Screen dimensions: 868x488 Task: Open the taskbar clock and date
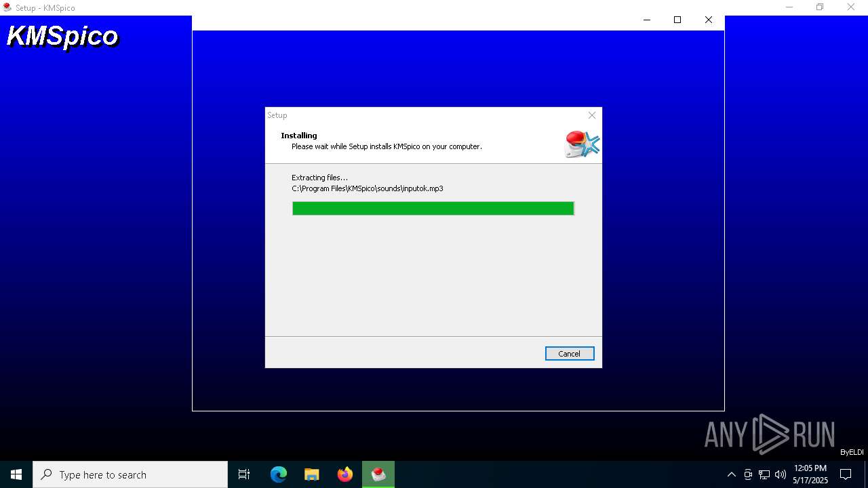(x=810, y=474)
